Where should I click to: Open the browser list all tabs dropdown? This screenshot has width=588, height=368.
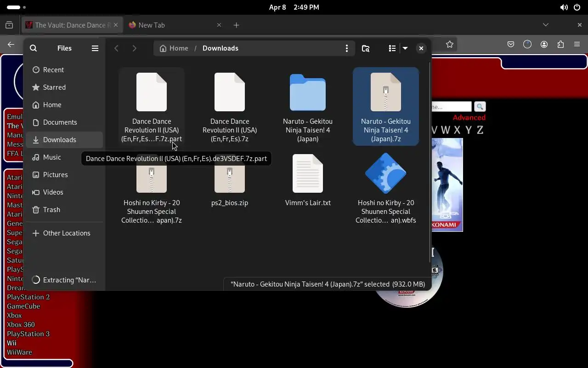point(546,25)
